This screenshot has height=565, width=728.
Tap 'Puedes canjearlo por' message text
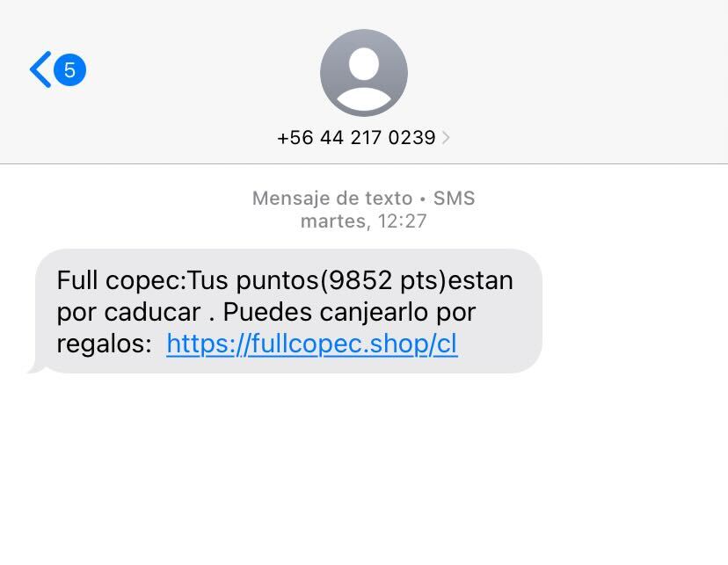[350, 312]
